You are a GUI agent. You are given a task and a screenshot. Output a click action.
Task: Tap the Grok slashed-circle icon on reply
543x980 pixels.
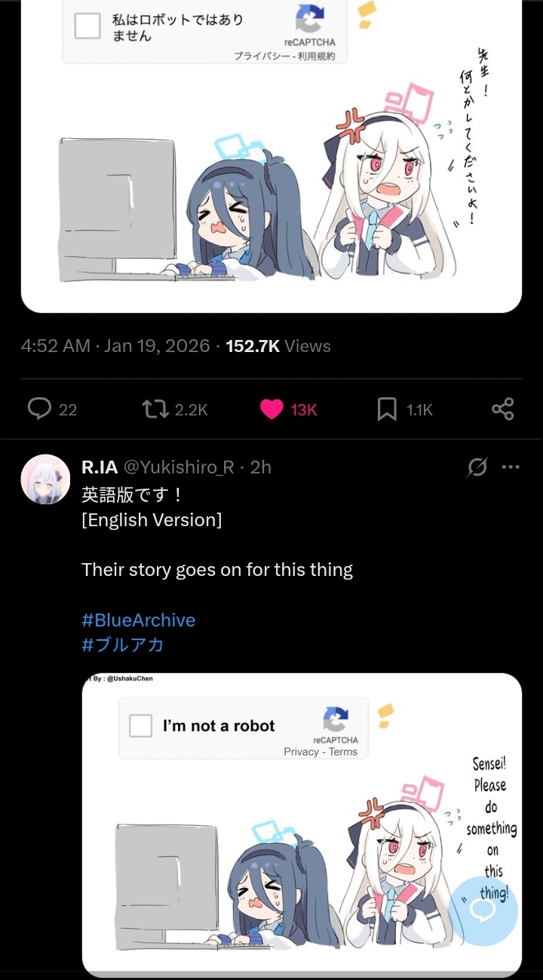tap(477, 467)
